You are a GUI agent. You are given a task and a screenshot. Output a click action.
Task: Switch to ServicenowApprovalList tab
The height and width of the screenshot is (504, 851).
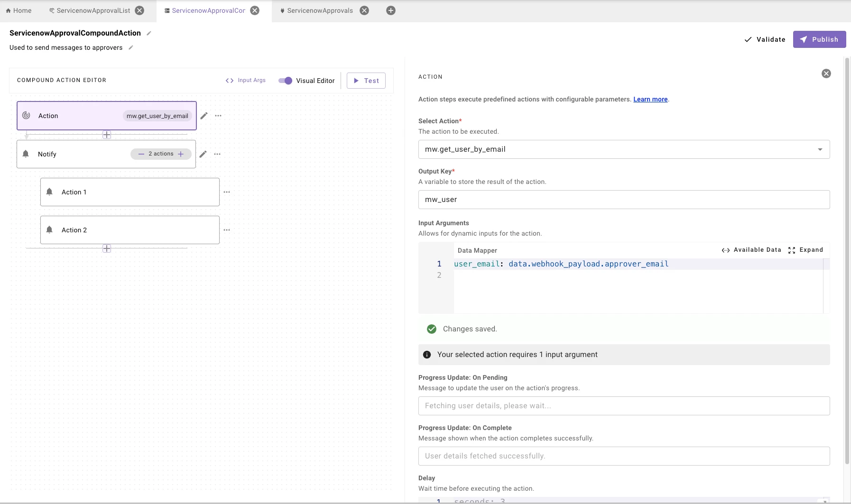pyautogui.click(x=90, y=10)
